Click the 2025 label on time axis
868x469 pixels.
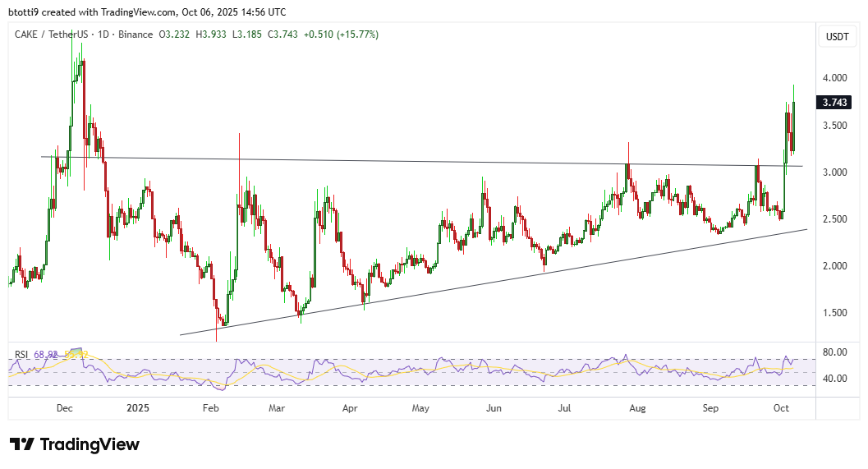point(138,407)
